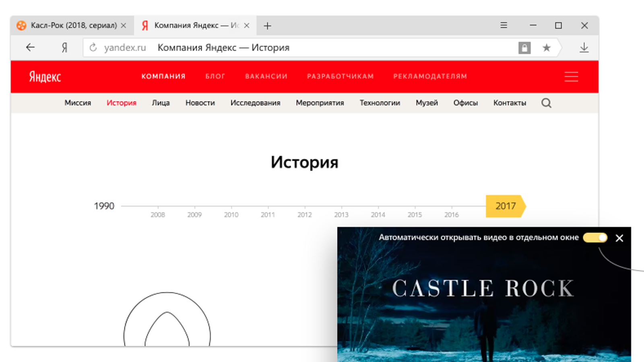Select year 2011 on the timeline
This screenshot has height=362, width=644.
pos(268,215)
